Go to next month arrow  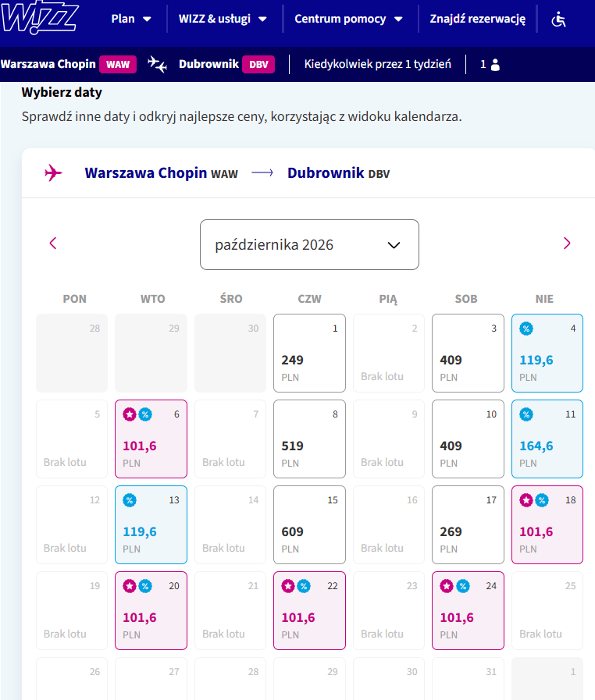click(x=567, y=243)
